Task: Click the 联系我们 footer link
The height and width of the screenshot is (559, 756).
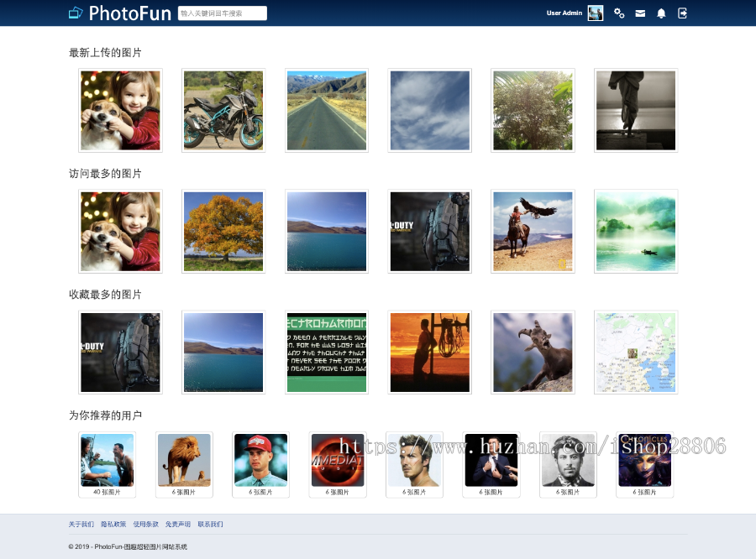Action: point(210,525)
